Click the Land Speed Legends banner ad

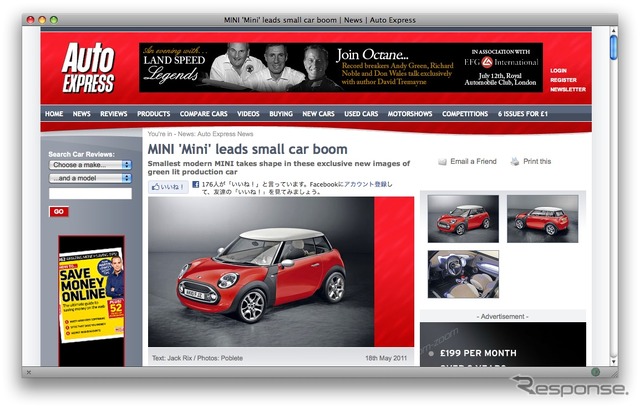click(341, 67)
